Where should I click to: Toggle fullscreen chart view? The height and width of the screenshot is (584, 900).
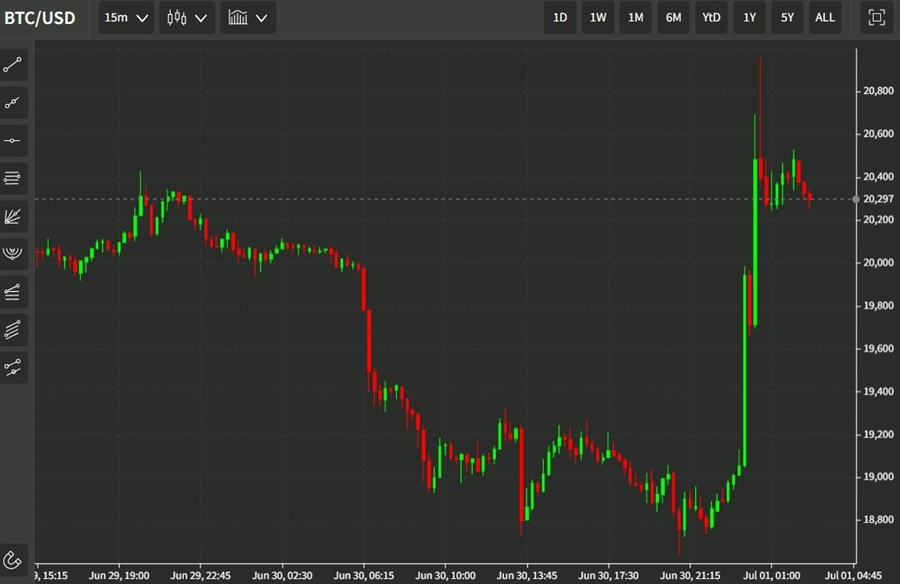coord(876,17)
